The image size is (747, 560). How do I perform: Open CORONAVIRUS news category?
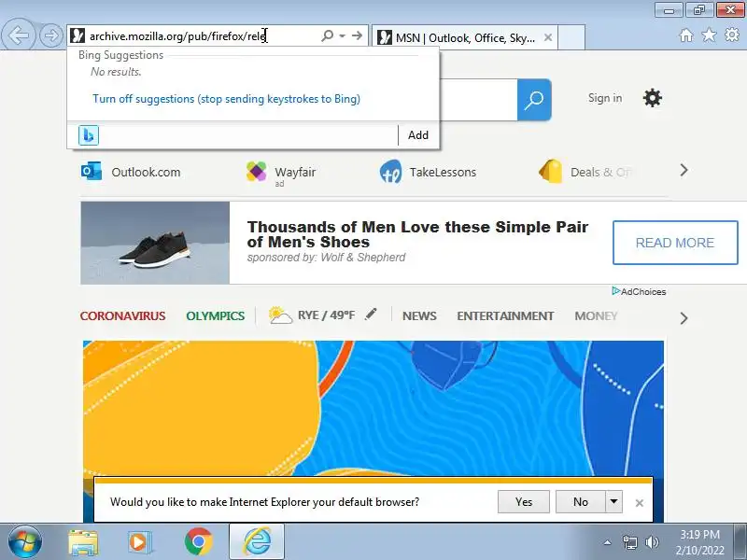(x=122, y=315)
